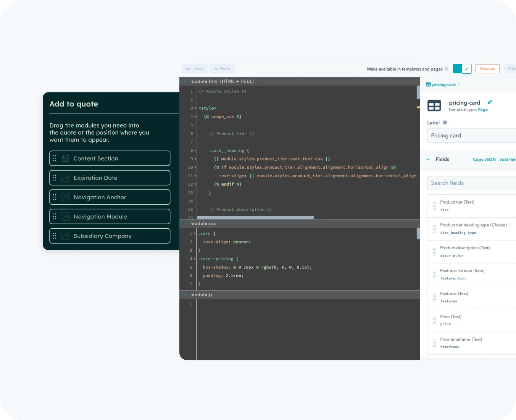Click the module icon on Expiration Date
This screenshot has height=420, width=516.
(x=66, y=178)
